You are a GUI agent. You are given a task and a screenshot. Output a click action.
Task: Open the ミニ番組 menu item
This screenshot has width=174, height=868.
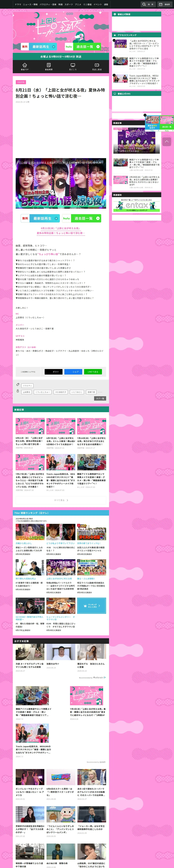point(87,4)
